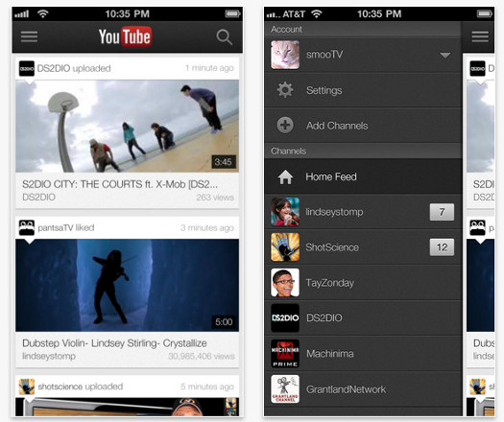504x422 pixels.
Task: Open title 'Dubstep Violin- Lindsey Stirling- Crystallize'
Action: click(114, 343)
